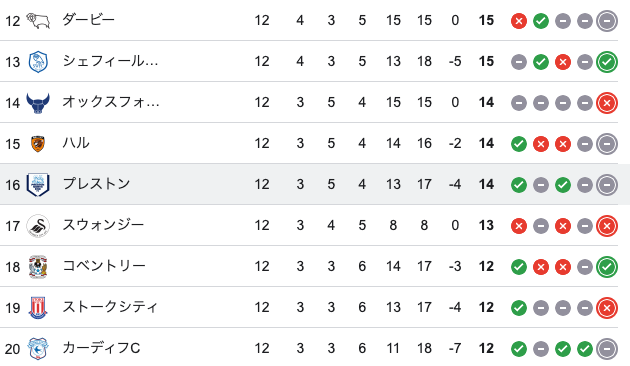Click the Derby County ram crest icon
Viewport: 630px width, 366px height.
tap(38, 20)
